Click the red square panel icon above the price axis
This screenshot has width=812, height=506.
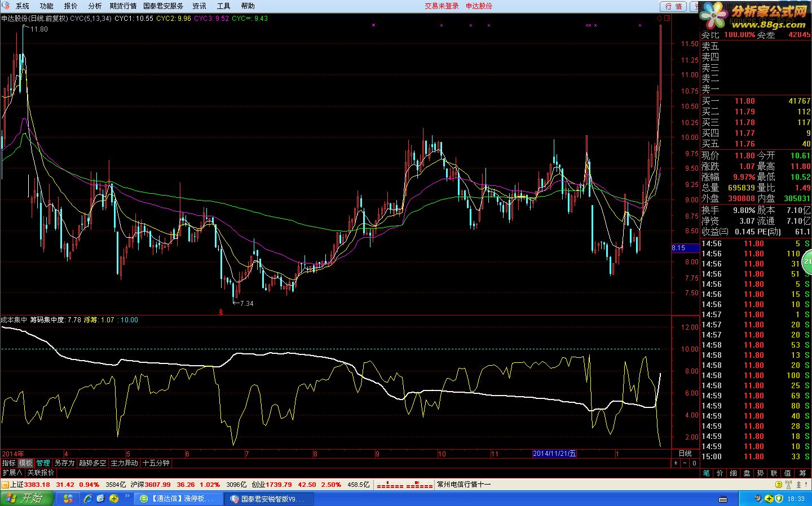click(667, 18)
